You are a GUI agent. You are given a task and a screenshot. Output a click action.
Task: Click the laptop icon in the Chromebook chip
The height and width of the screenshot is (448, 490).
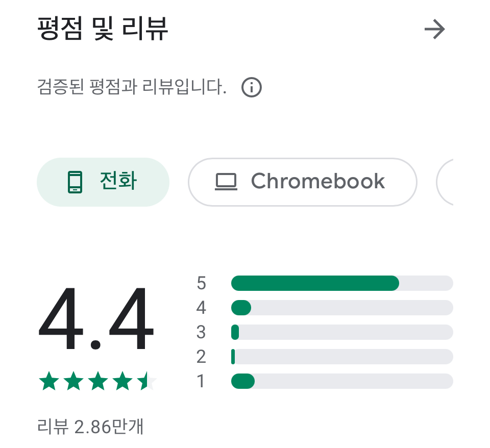[226, 182]
